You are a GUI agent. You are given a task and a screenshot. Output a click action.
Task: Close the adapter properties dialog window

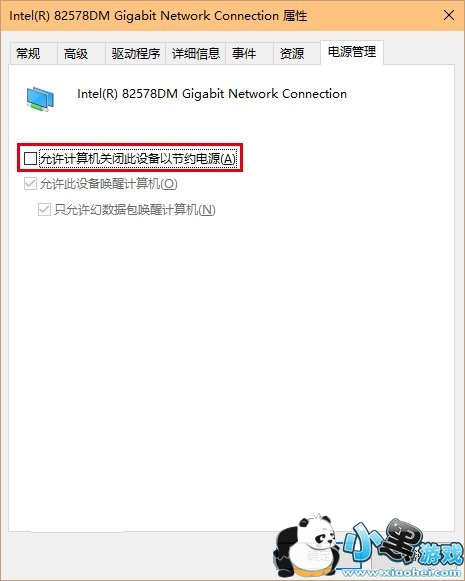pyautogui.click(x=449, y=16)
